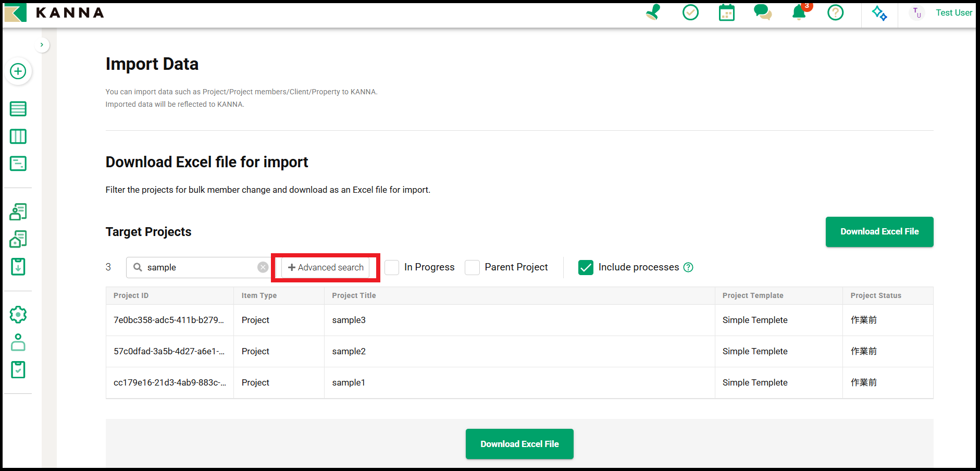This screenshot has height=471, width=980.
Task: Open the checkmark tasks icon in header
Action: pos(690,13)
